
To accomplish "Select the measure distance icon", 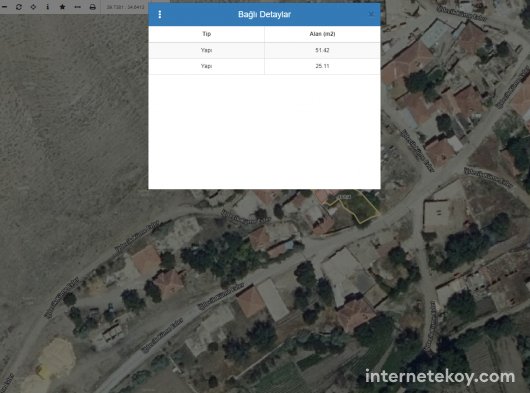I will 77,7.
